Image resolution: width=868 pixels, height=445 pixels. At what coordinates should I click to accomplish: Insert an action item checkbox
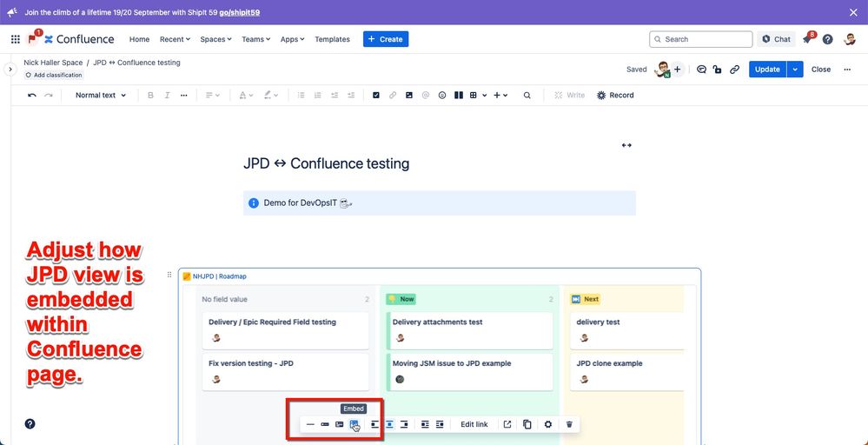click(x=376, y=96)
